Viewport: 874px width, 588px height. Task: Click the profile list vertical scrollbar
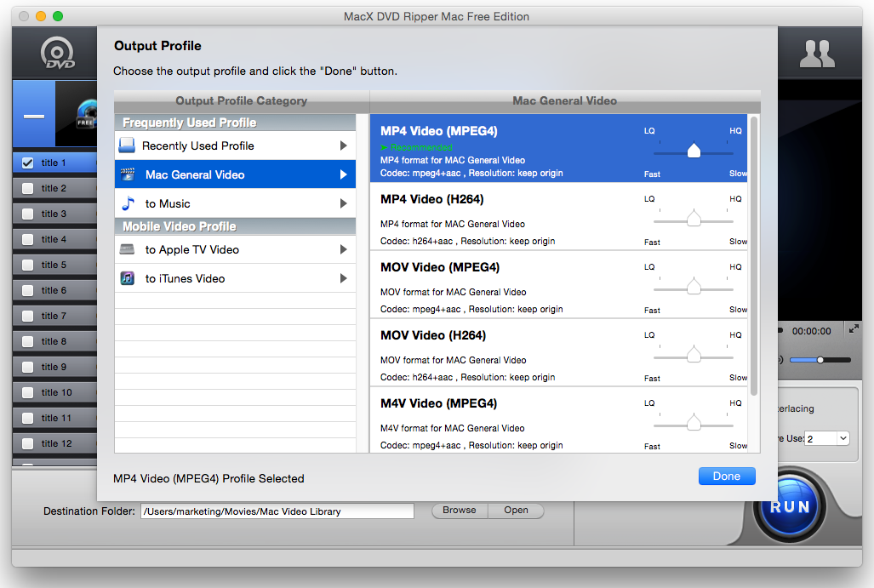click(754, 255)
